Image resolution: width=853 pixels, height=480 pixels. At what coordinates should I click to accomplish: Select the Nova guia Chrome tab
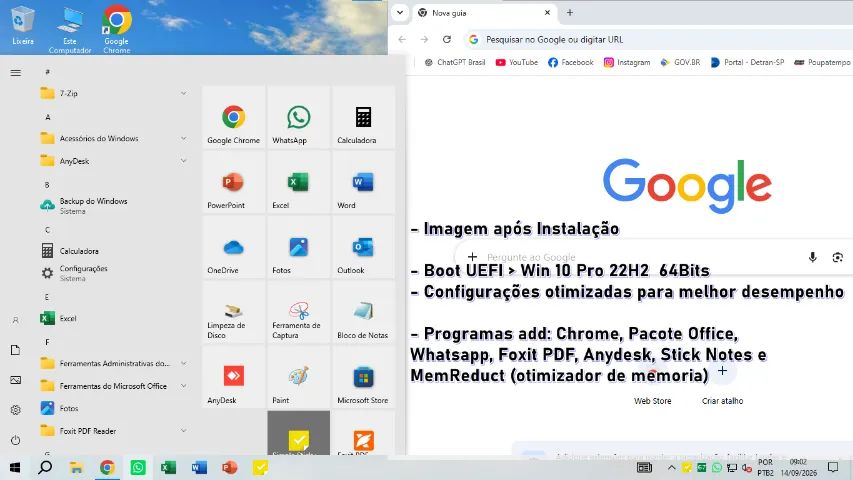pyautogui.click(x=484, y=13)
